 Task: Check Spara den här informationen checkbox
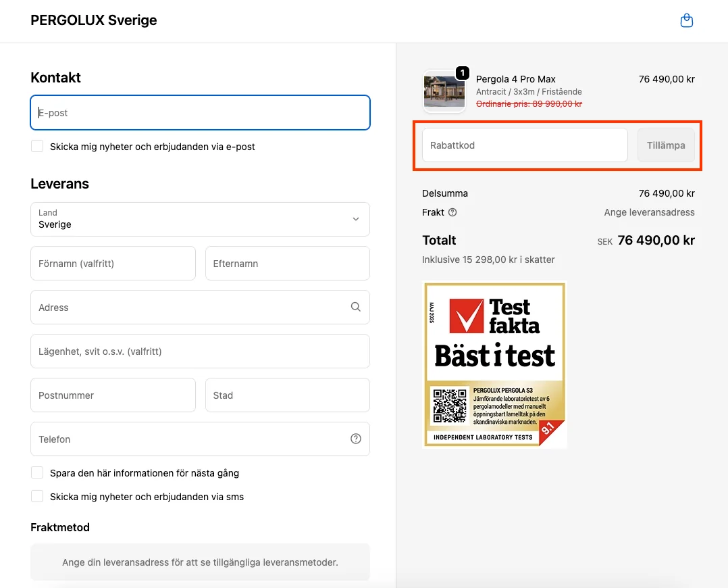pyautogui.click(x=37, y=472)
